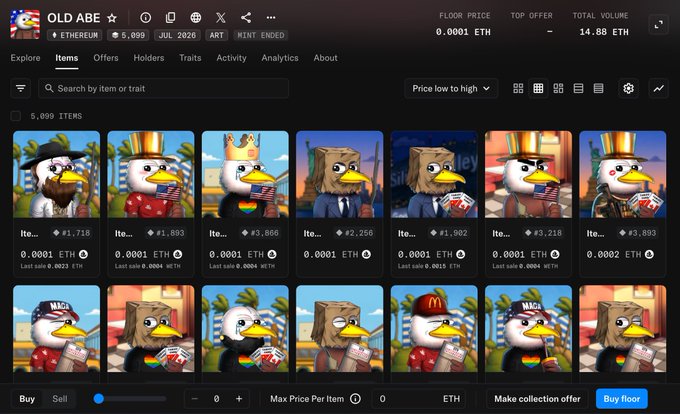Click the OLD ABE eagle avatar
The image size is (680, 414).
pyautogui.click(x=25, y=24)
